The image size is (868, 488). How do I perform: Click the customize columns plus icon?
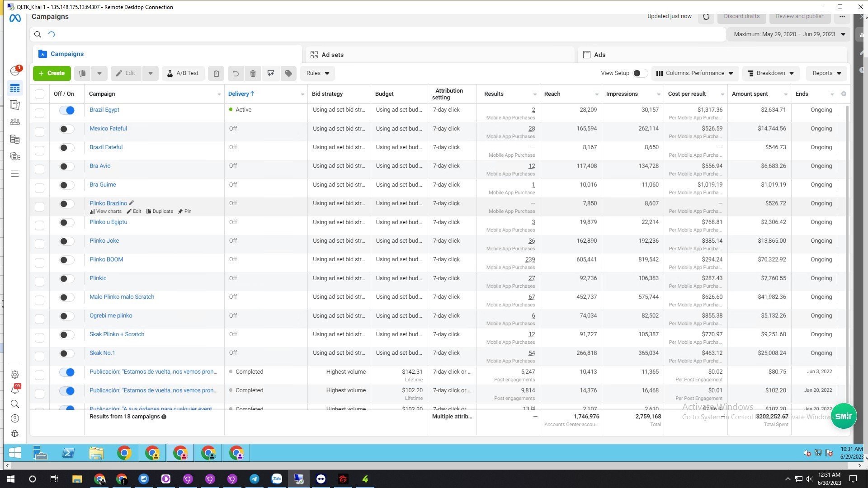[x=844, y=94]
